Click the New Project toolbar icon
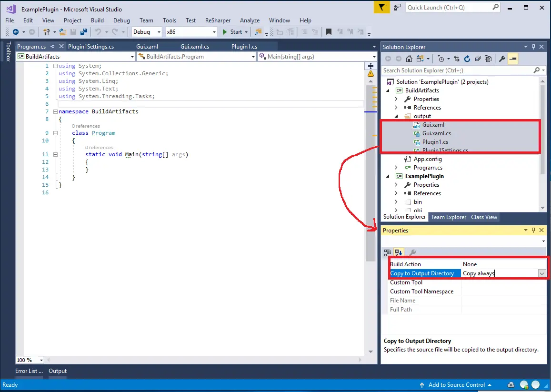This screenshot has height=392, width=551. 46,32
